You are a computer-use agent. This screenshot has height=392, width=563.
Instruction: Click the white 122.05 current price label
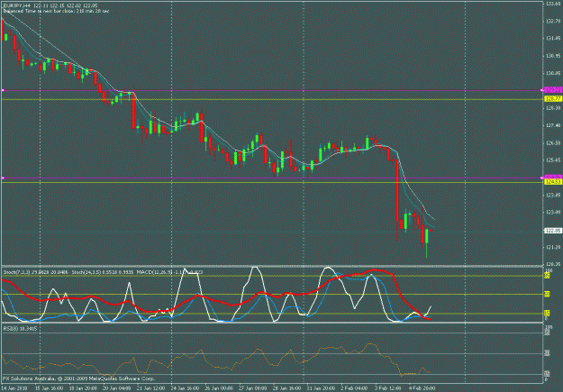click(x=553, y=231)
